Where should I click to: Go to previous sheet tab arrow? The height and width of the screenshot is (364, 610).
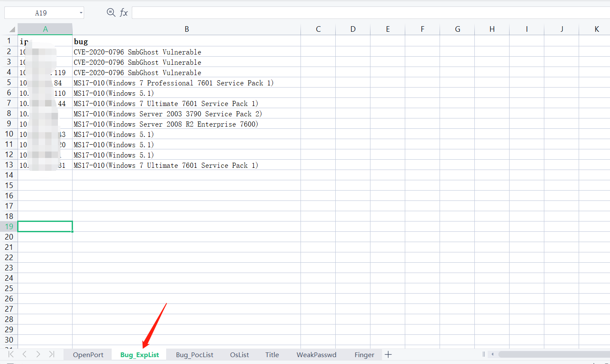click(24, 354)
